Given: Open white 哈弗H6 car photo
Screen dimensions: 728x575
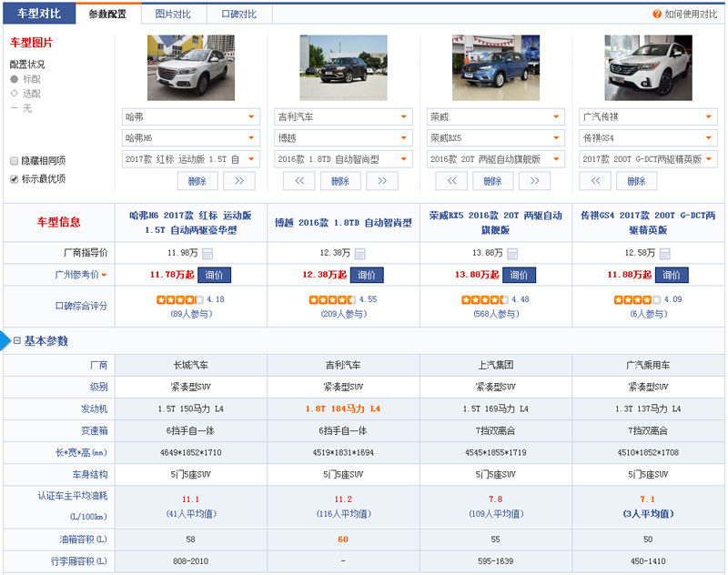Looking at the screenshot, I should [x=191, y=67].
